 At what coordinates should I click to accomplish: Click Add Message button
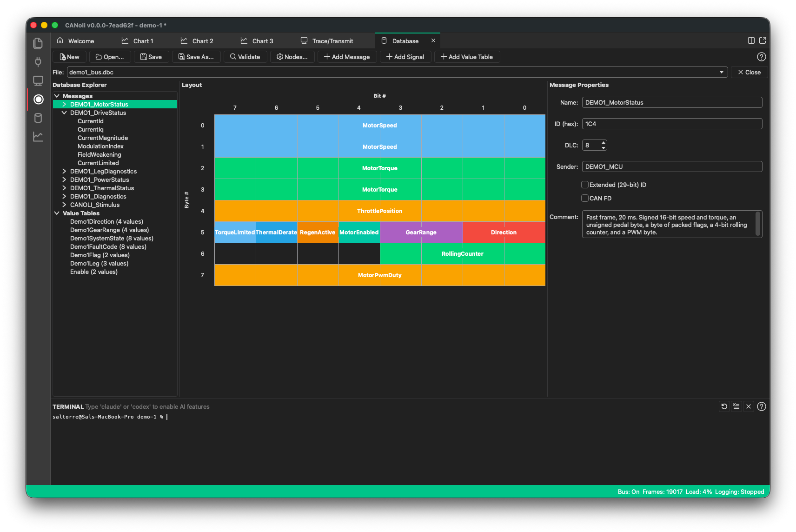(x=347, y=57)
